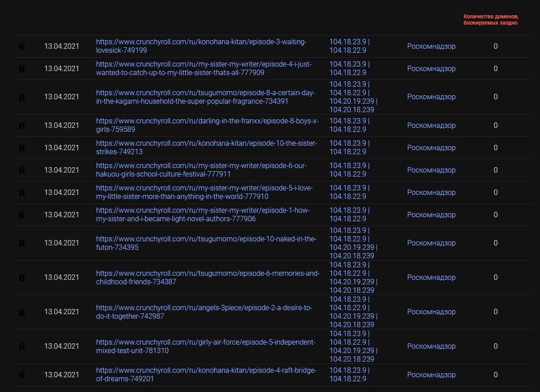Click lock icon in tsugumomo episode-10 row
This screenshot has width=540, height=392.
click(x=22, y=243)
